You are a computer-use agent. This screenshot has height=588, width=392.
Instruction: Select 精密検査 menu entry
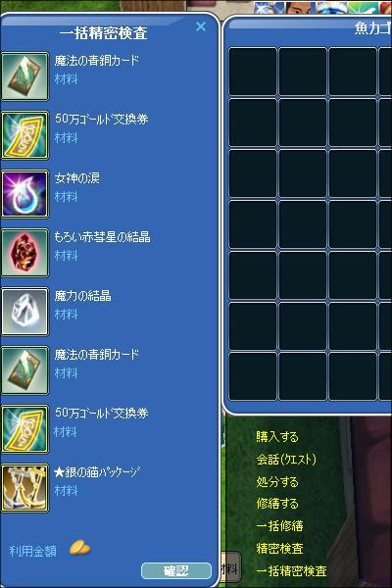tap(280, 549)
